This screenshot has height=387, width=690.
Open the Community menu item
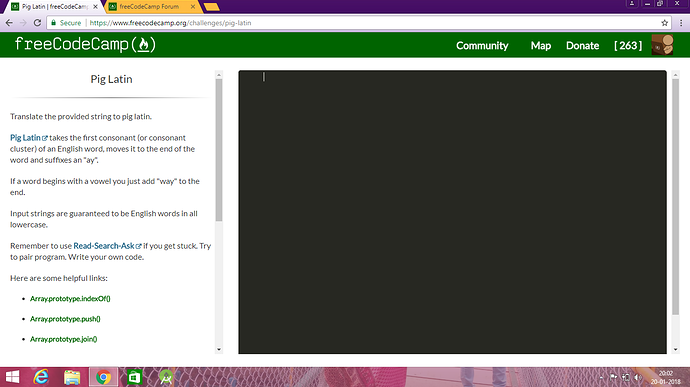coord(482,46)
